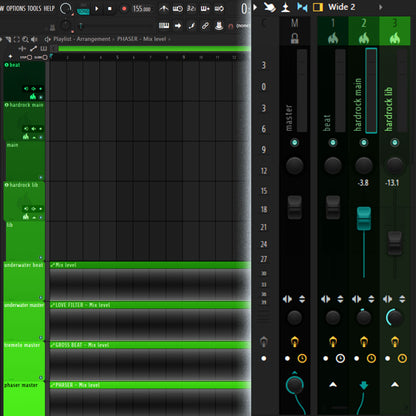This screenshot has width=416, height=416.
Task: Toggle the overdub/blend recording icon
Action: [205, 9]
